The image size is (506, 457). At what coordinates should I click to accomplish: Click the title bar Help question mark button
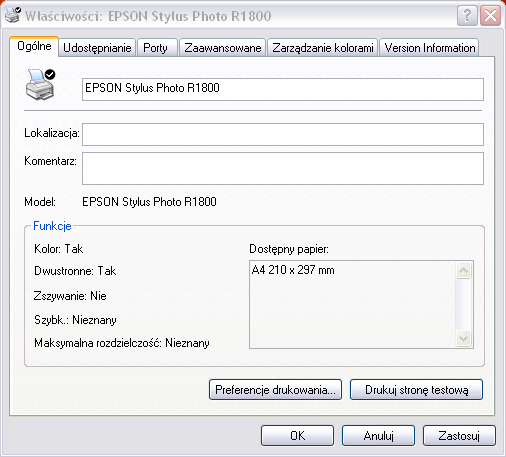click(x=467, y=15)
